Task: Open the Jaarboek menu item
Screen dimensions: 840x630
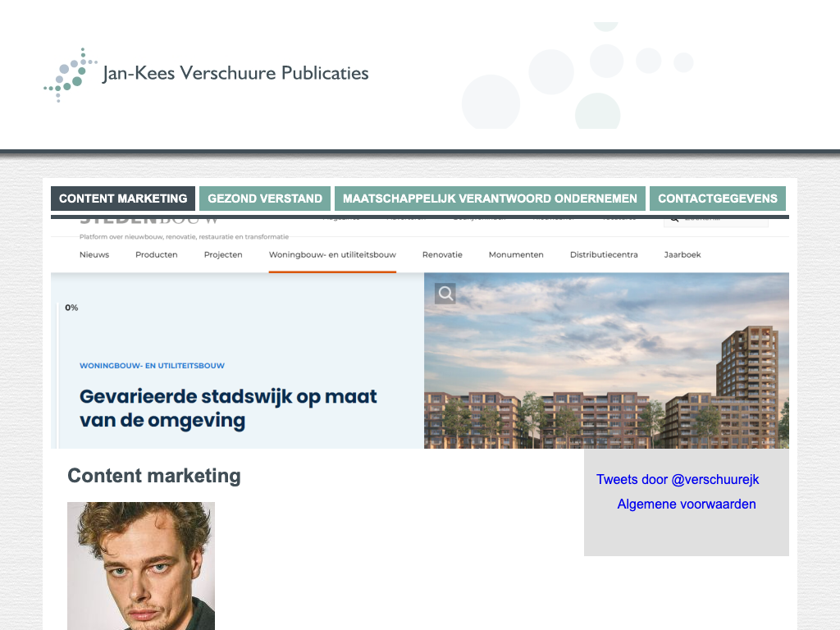Action: [682, 255]
